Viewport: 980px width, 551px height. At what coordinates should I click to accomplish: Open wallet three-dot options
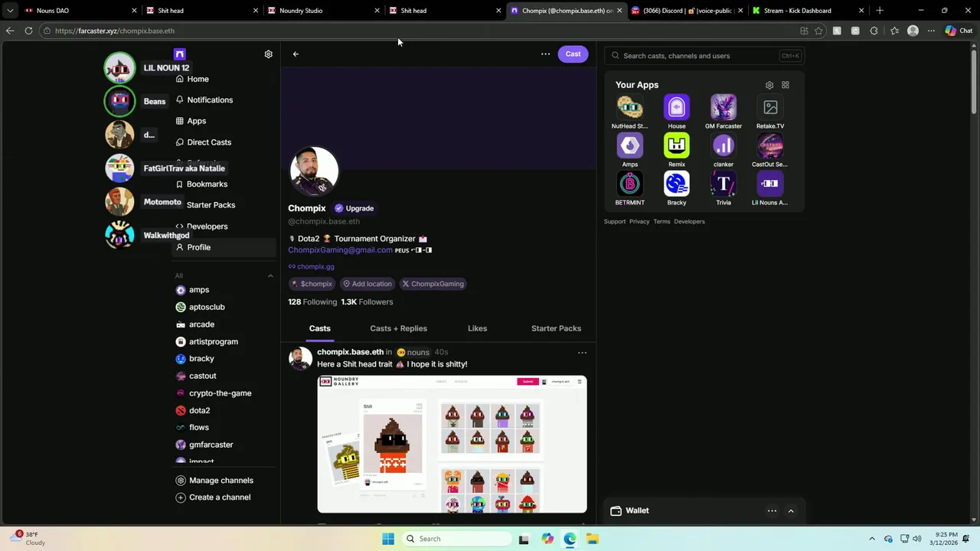(772, 510)
